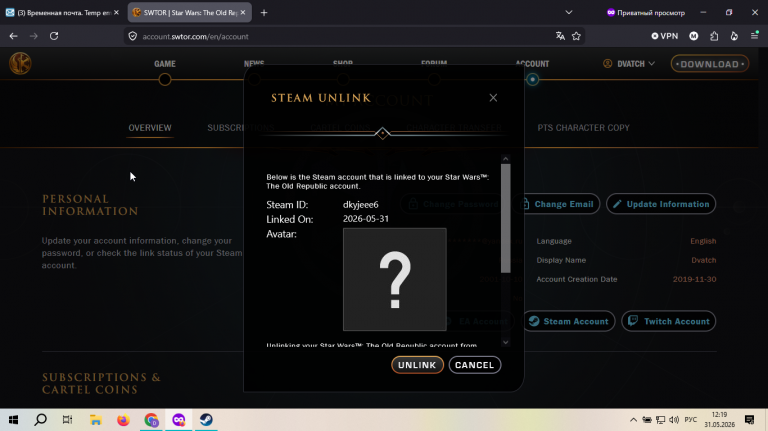
Task: Open the PTS CHARACTER COPY tab
Action: 583,128
